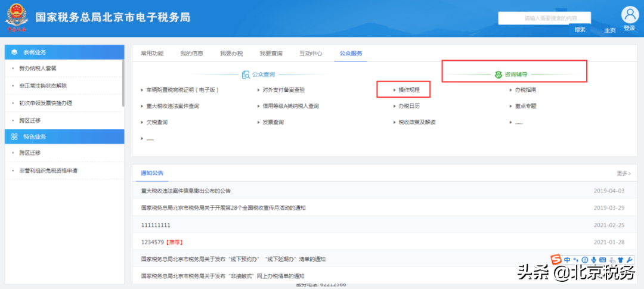Open notice 重大税收违法案件信息撤出公布的公告
Screen dimensions: 644x289
tap(185, 191)
